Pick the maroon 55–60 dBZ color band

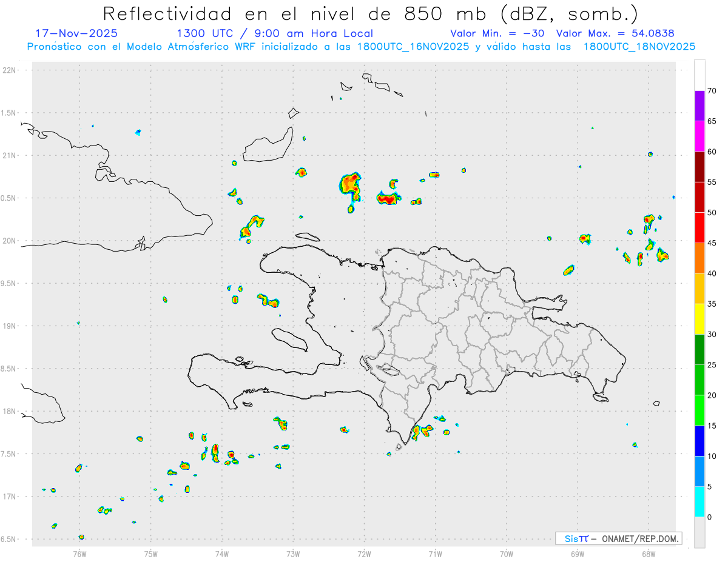699,167
